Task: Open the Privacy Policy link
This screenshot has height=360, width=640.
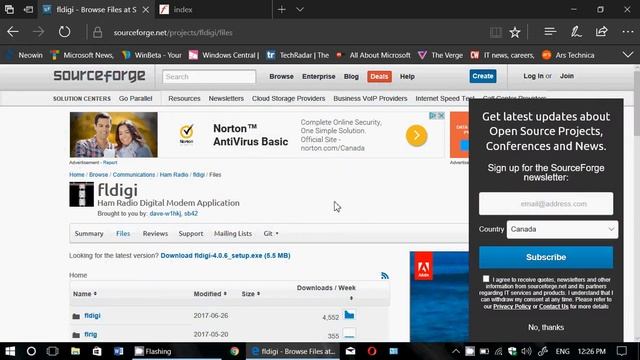Action: [x=512, y=307]
